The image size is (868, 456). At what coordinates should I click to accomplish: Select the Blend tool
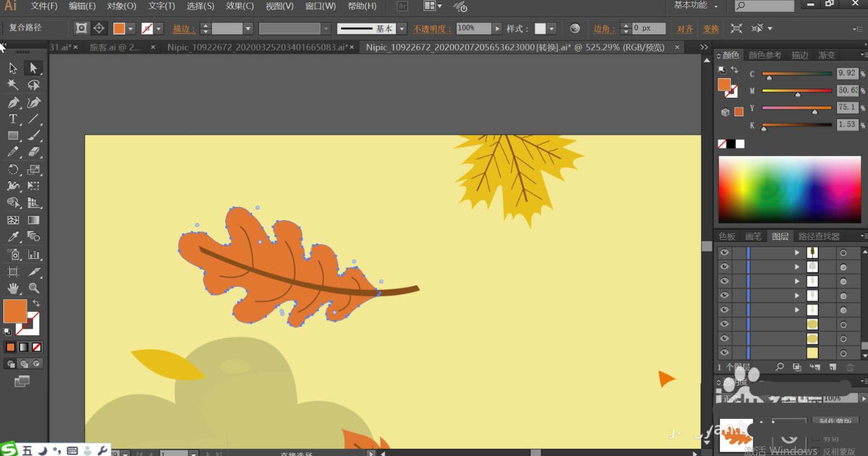[x=33, y=236]
